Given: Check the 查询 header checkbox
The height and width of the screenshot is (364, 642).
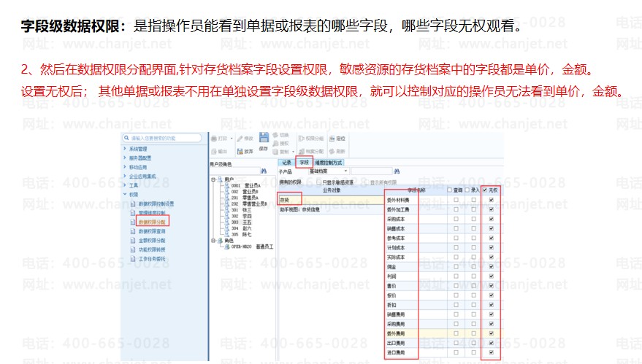Looking at the screenshot, I should click(450, 190).
